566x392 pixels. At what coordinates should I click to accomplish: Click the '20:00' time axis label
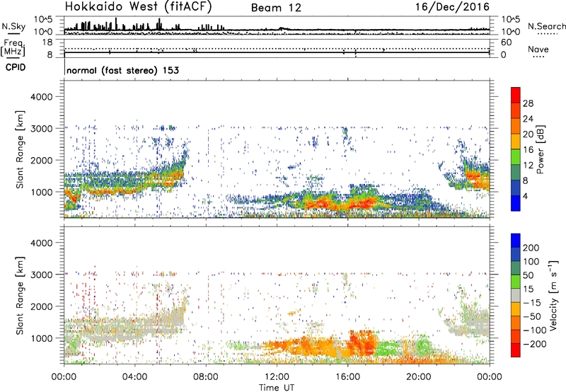point(418,377)
